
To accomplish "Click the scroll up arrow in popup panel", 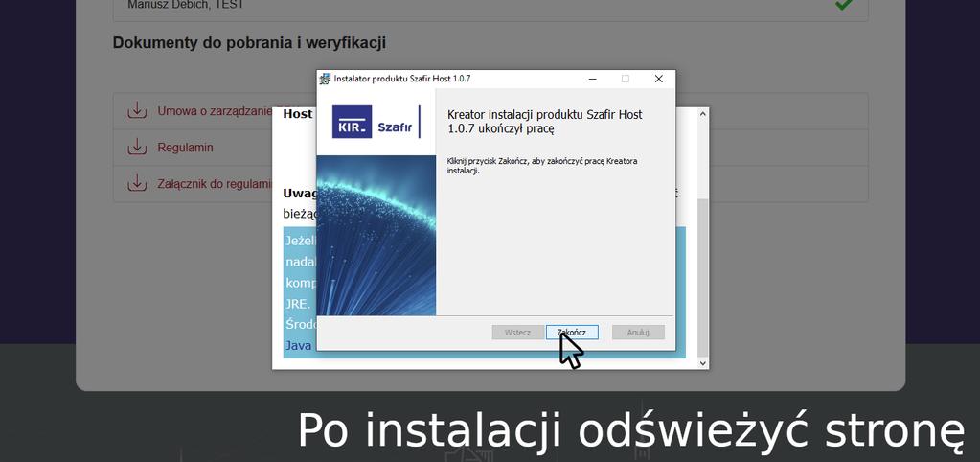I will (x=702, y=114).
